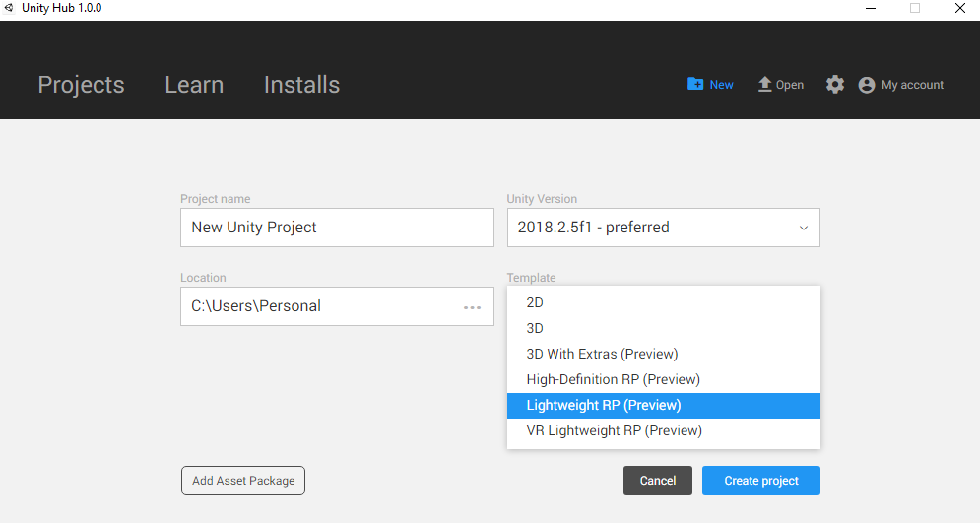This screenshot has width=980, height=523.
Task: Select the 2D template option
Action: [x=663, y=302]
